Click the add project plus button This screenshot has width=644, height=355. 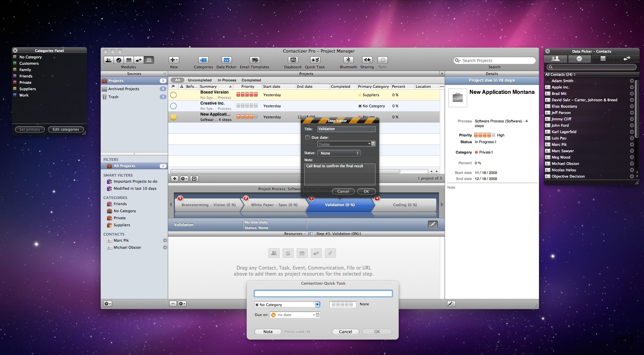pyautogui.click(x=175, y=179)
